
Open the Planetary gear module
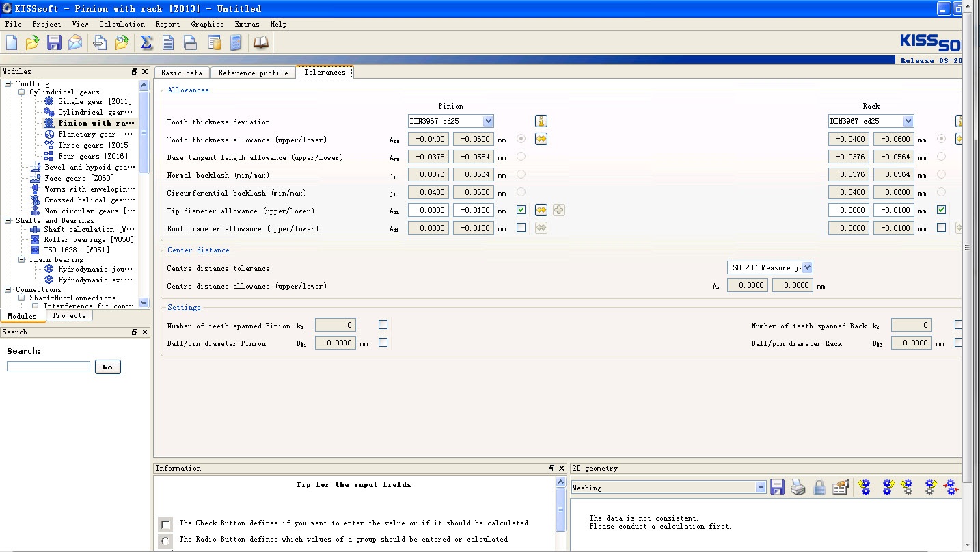[95, 134]
